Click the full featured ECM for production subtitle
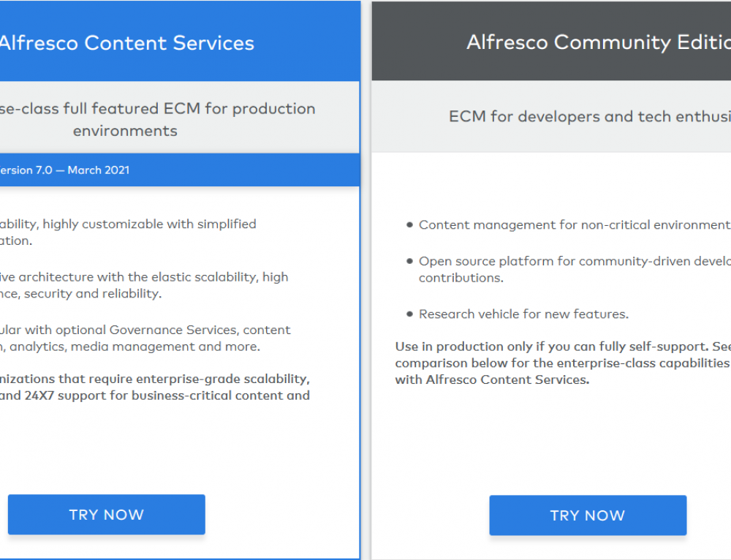The height and width of the screenshot is (560, 731). [156, 110]
